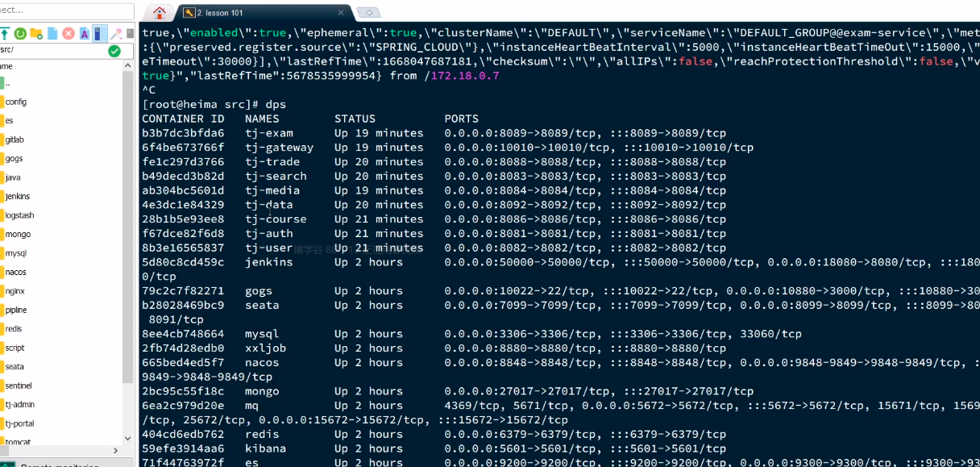Click the PORTS header text

[461, 119]
